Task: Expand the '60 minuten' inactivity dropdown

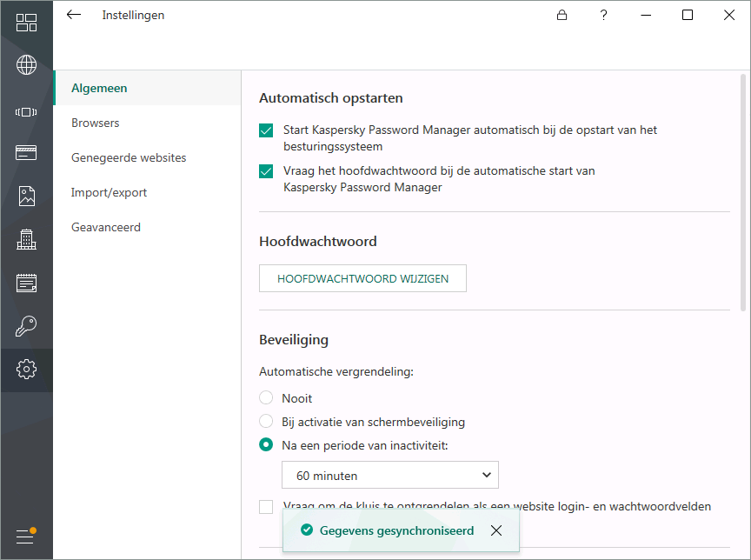Action: (x=389, y=475)
